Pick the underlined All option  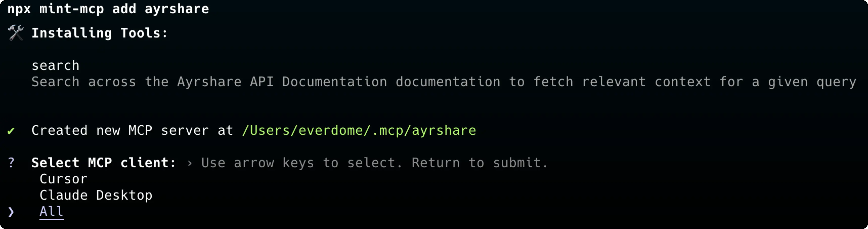(51, 212)
